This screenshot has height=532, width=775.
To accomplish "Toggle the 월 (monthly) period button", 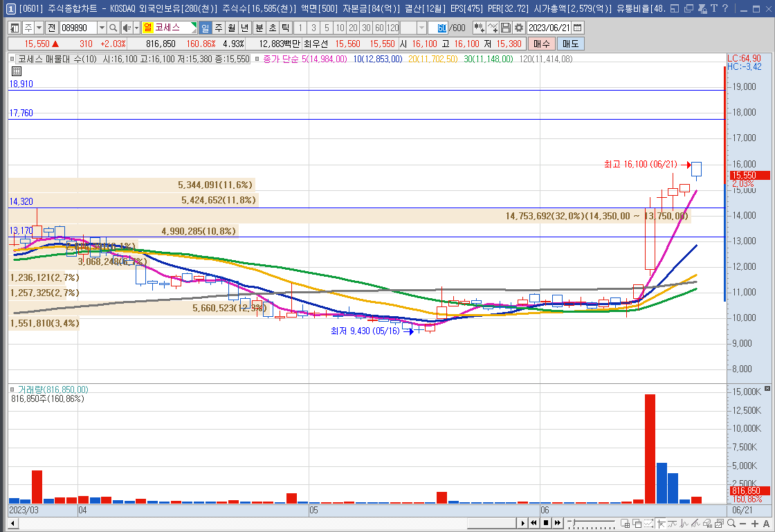I will click(x=232, y=28).
